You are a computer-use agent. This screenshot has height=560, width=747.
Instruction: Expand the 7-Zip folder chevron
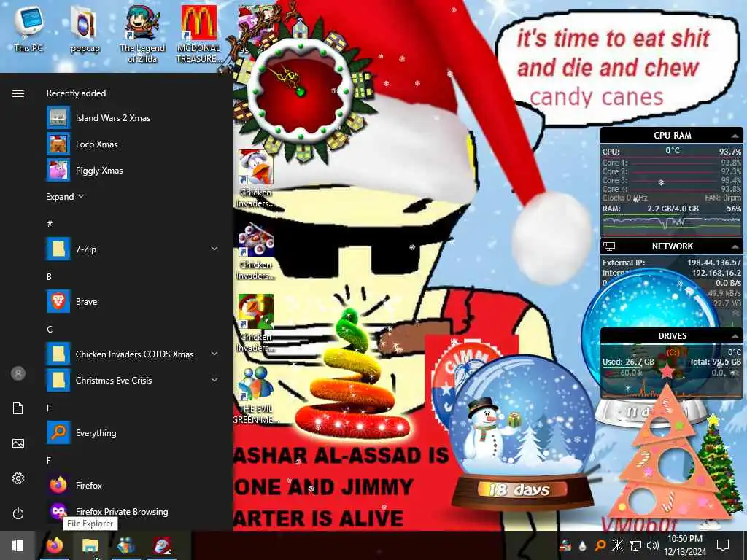(214, 249)
